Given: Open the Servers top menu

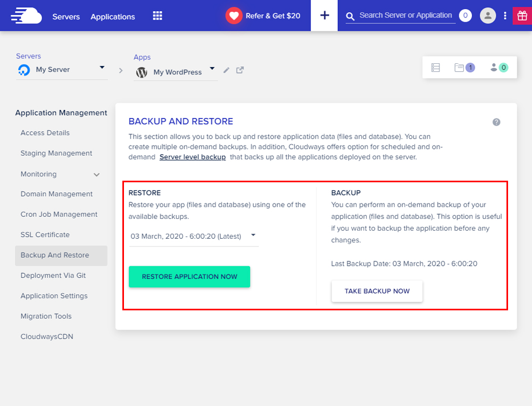Looking at the screenshot, I should click(66, 16).
